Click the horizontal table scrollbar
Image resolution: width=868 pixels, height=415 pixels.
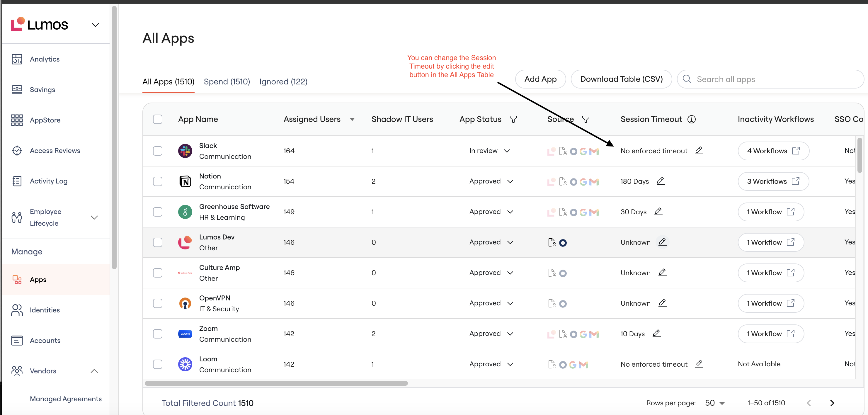(x=276, y=383)
